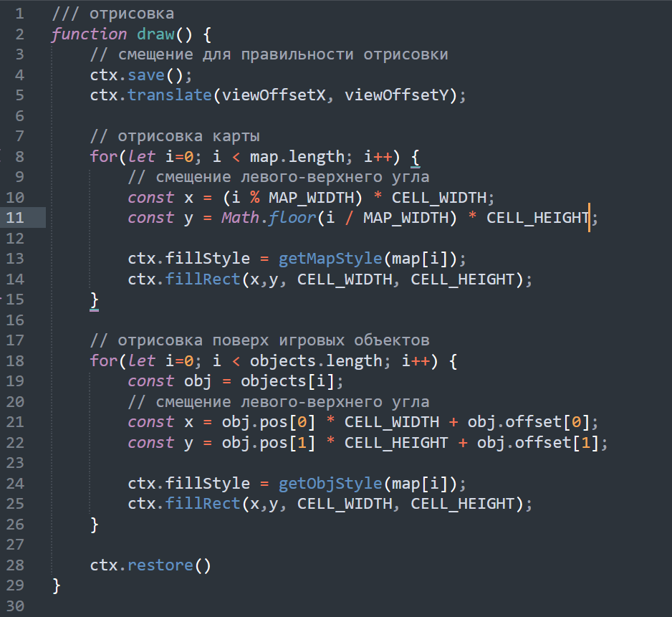Click the closing brace on line 26
Viewport: 672px width, 617px height.
(x=95, y=525)
